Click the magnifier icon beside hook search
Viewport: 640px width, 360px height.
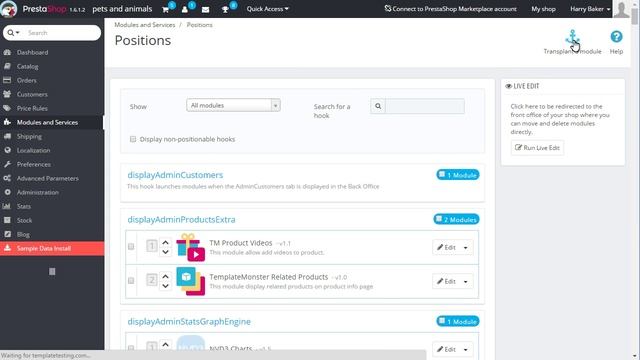click(378, 106)
